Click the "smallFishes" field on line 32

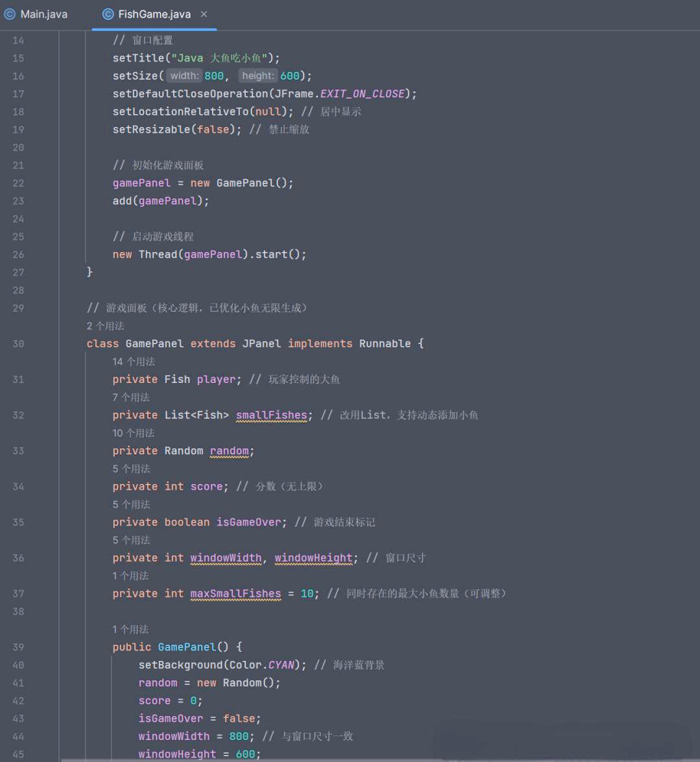pos(272,415)
